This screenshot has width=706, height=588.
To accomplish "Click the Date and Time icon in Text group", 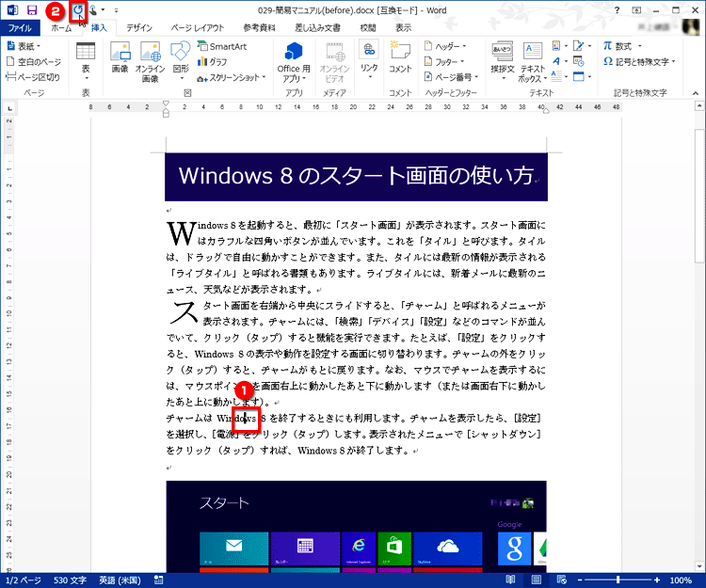I will click(x=579, y=61).
